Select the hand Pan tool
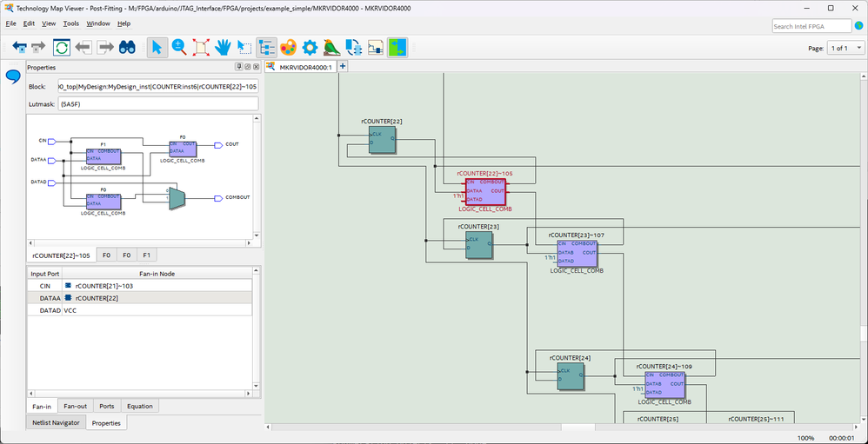This screenshot has width=868, height=444. (x=223, y=47)
